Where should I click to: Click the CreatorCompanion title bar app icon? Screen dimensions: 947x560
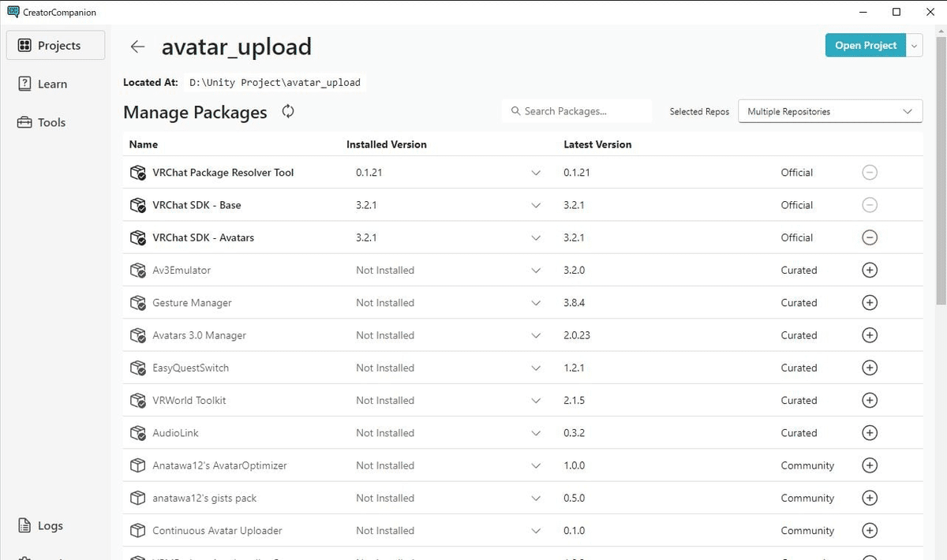point(12,12)
